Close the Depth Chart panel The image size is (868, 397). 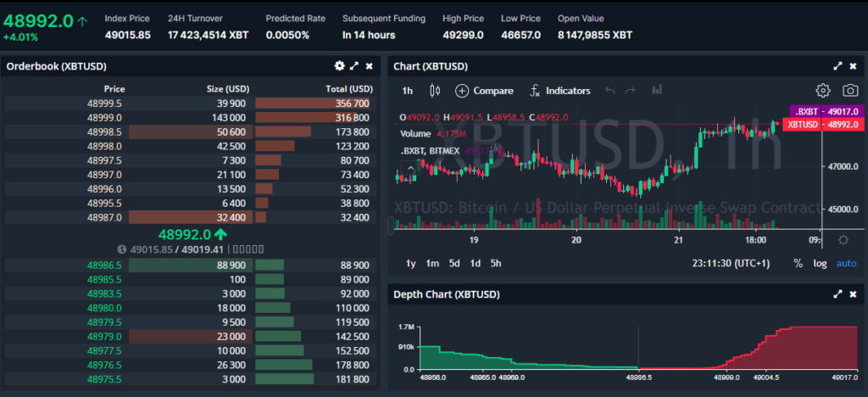click(853, 294)
